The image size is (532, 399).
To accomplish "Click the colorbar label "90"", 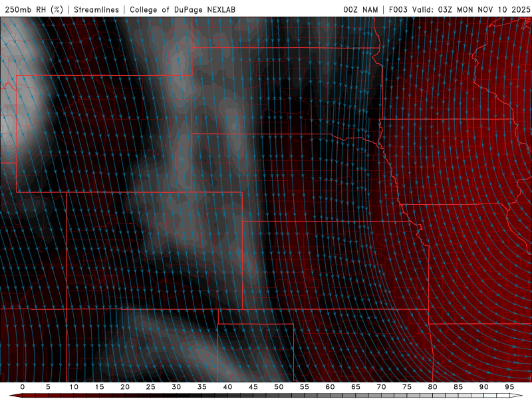I will point(483,387).
